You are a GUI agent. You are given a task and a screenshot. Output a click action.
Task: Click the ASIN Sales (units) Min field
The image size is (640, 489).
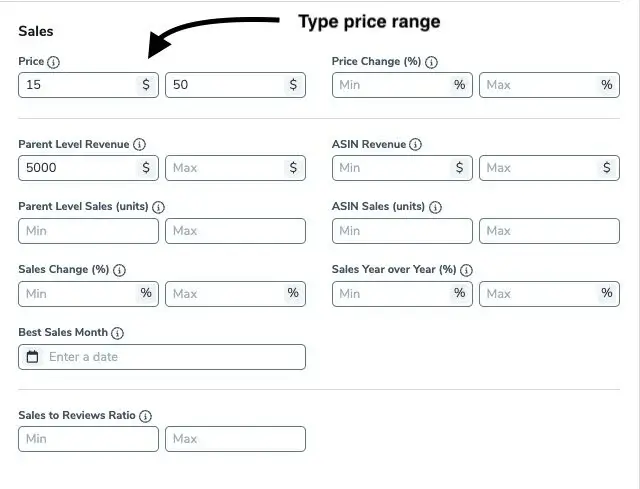click(x=402, y=231)
